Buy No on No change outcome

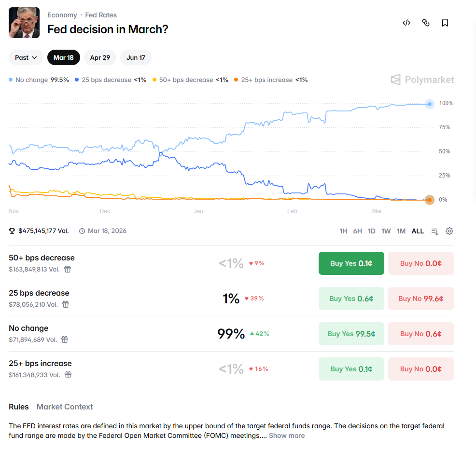click(421, 334)
